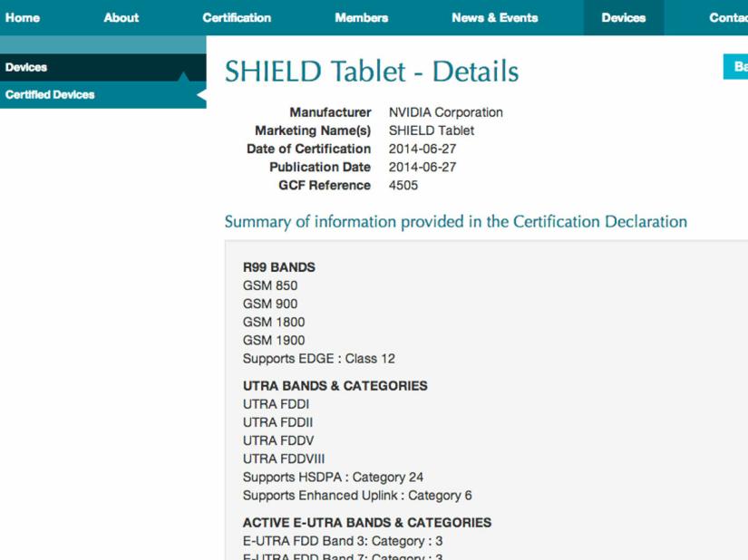Click the Supports HSDPA : Category 24 line

[333, 477]
